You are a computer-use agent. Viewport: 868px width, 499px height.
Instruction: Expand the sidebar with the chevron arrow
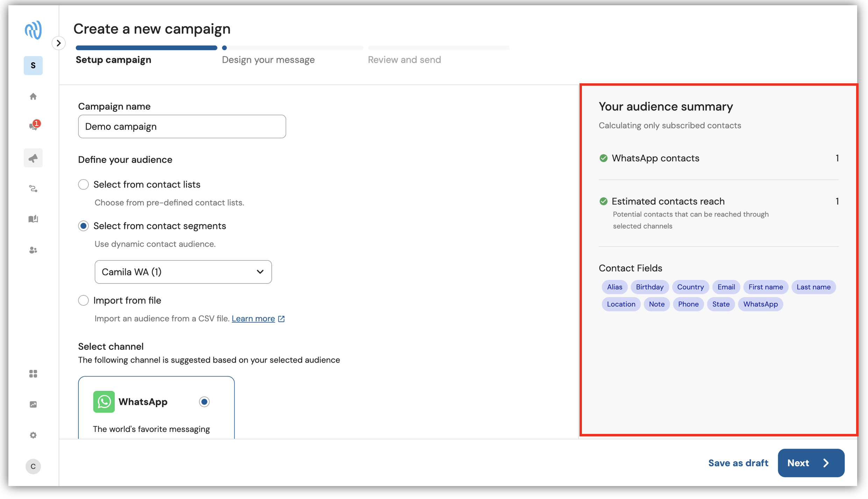click(x=59, y=43)
